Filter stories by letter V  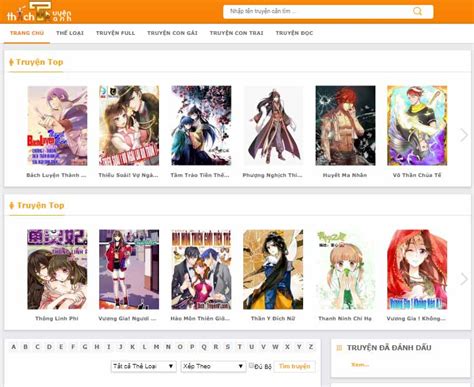(x=263, y=347)
